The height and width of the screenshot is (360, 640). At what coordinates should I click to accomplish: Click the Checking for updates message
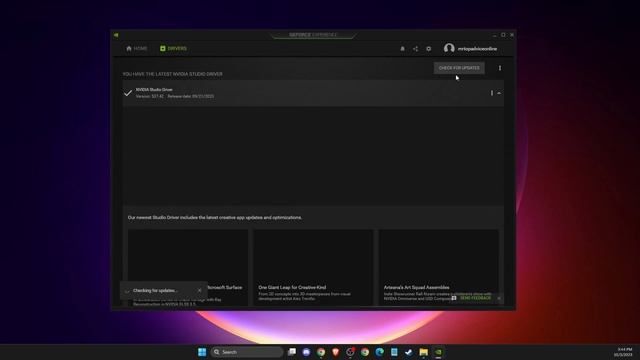coord(155,291)
